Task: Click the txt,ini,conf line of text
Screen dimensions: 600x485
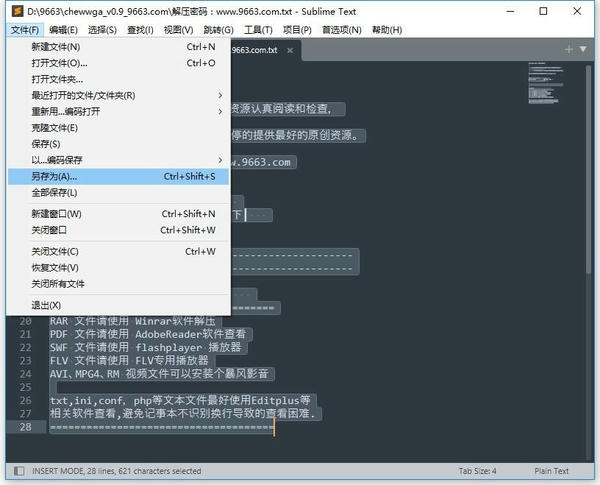Action: coord(180,400)
